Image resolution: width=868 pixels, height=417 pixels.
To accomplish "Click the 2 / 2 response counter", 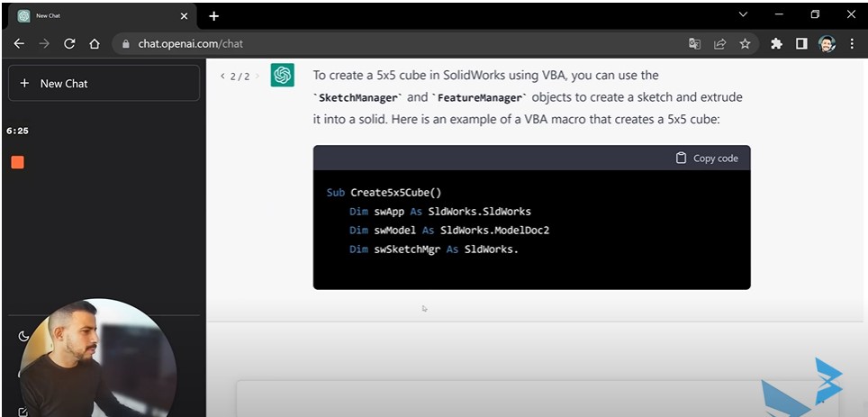I will [240, 77].
